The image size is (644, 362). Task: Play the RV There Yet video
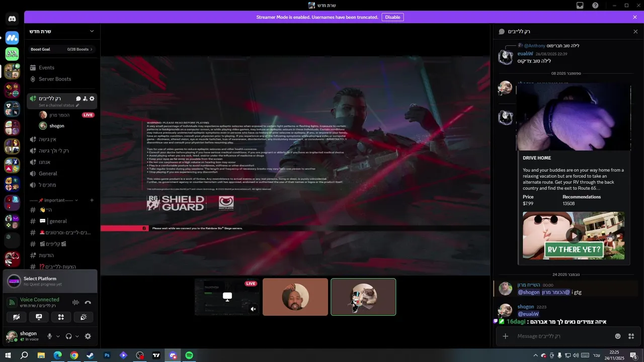(574, 235)
